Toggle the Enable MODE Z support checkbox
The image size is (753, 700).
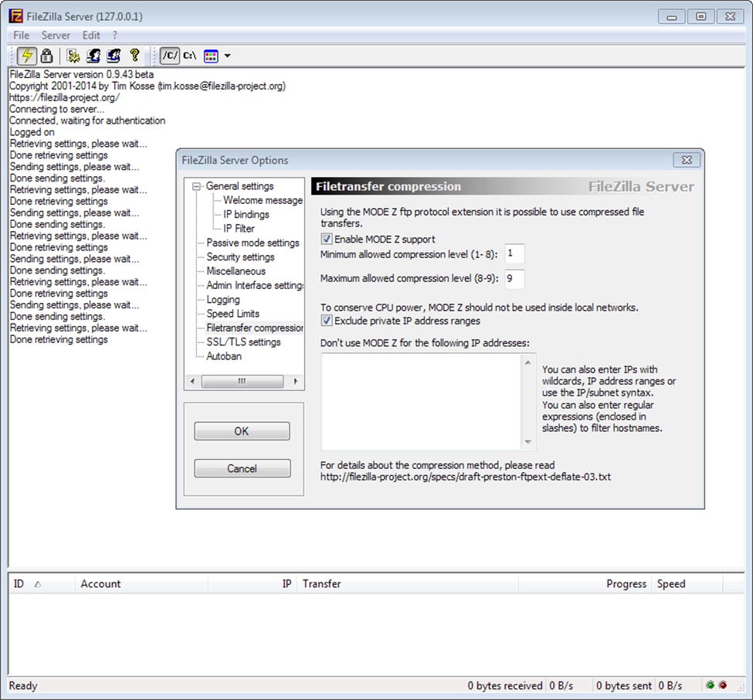tap(327, 239)
